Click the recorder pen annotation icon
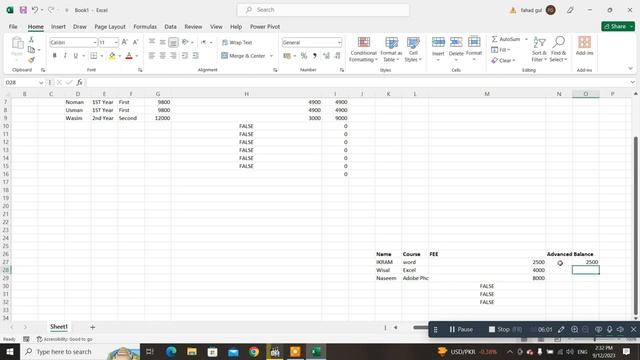Image resolution: width=640 pixels, height=360 pixels. [561, 329]
